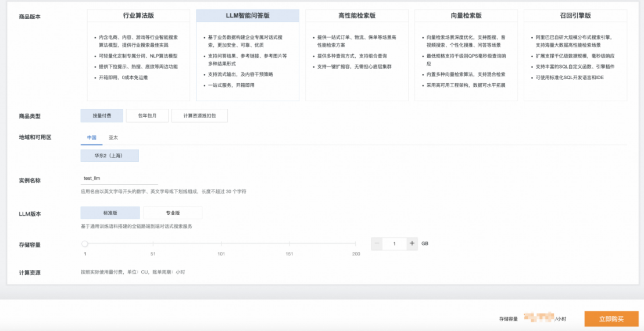Click the 200 end of storage slider
The image size is (644, 331).
[356, 254]
